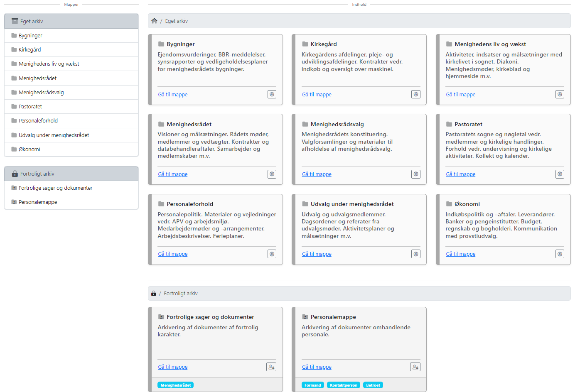
Task: Click the lock icon in Fortroligt arkiv breadcrumb
Action: tap(153, 293)
